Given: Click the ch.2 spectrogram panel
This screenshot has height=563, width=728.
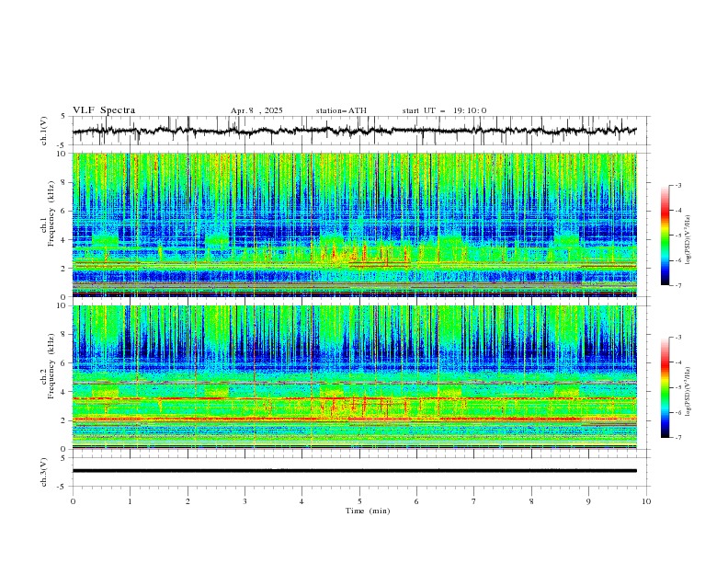Looking at the screenshot, I should click(x=355, y=377).
